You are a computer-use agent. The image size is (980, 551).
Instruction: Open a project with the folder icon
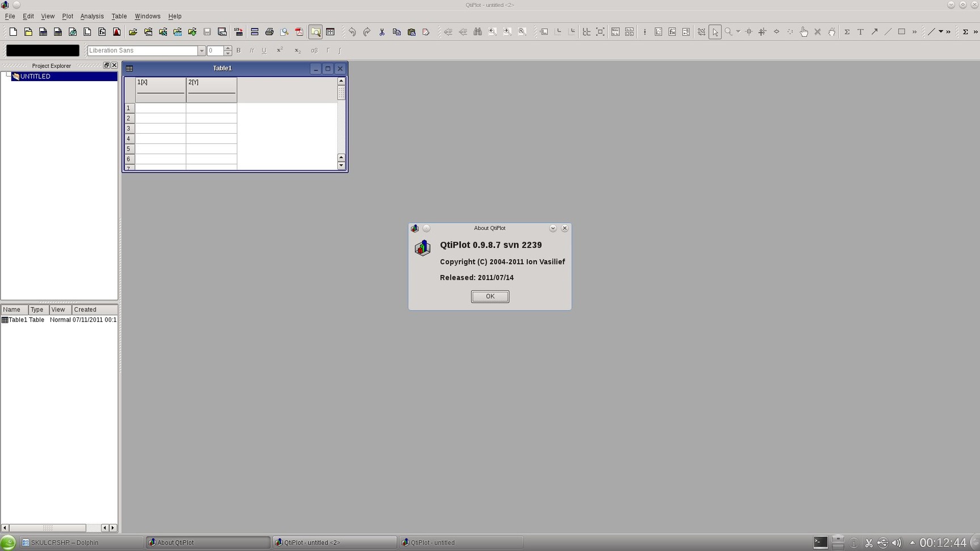(133, 32)
